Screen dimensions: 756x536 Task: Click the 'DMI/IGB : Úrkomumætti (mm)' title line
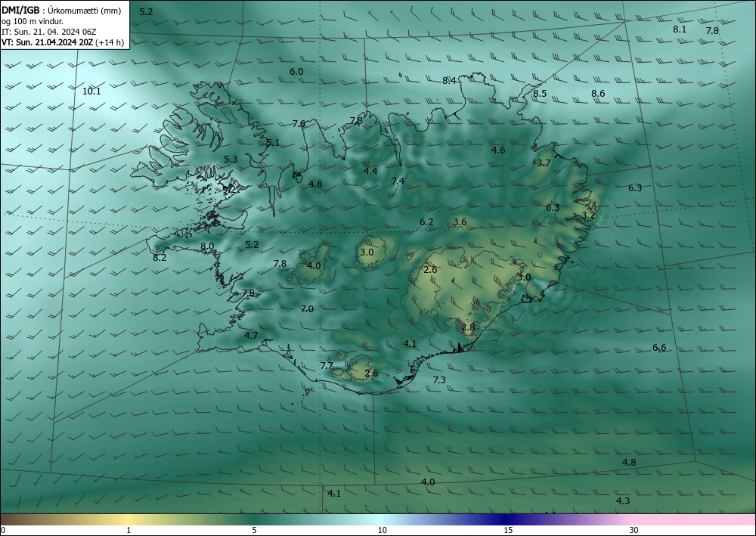click(x=61, y=11)
